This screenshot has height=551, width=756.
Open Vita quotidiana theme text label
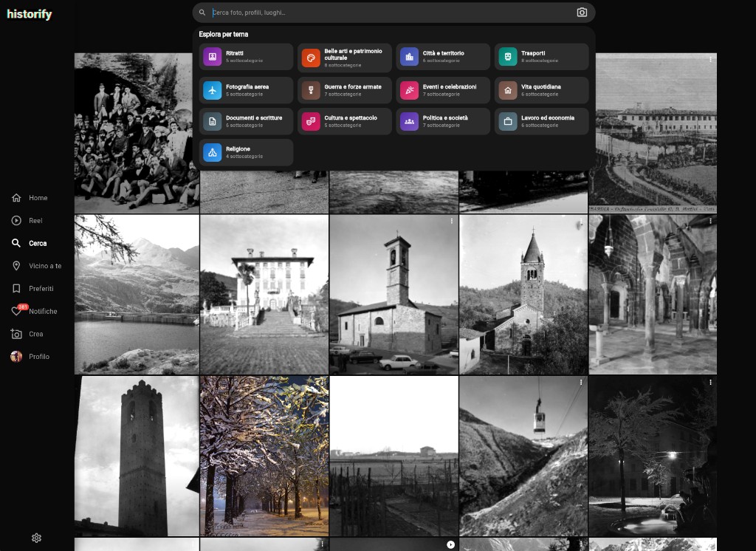[x=541, y=87]
